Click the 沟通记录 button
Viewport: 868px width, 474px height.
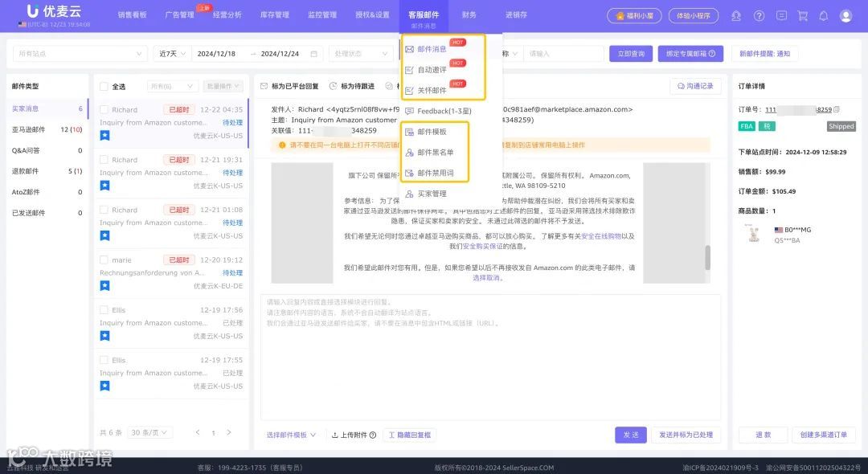[x=695, y=86]
